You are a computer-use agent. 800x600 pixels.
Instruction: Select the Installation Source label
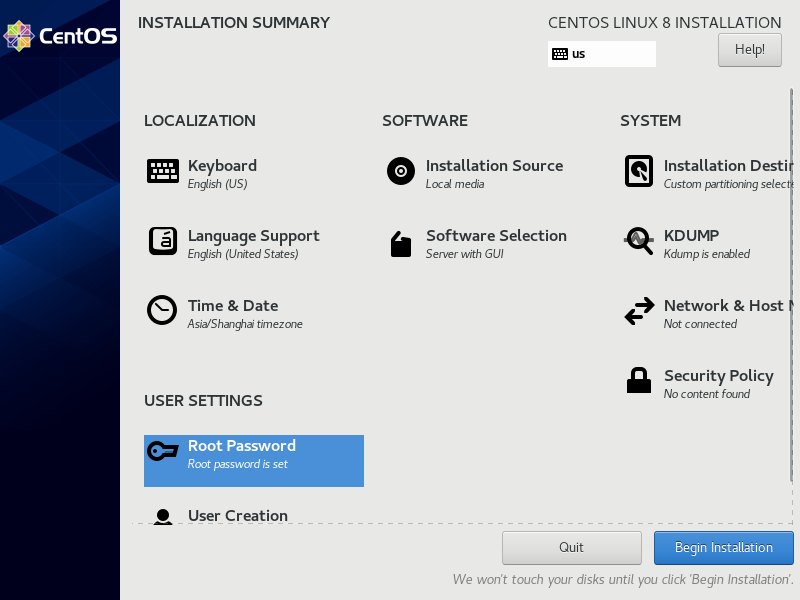(x=494, y=166)
